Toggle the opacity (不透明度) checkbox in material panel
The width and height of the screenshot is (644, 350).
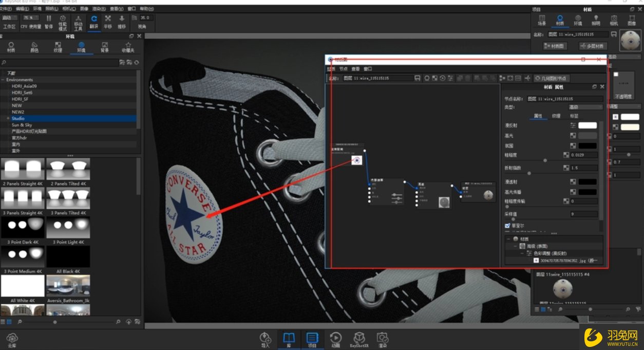(x=616, y=75)
